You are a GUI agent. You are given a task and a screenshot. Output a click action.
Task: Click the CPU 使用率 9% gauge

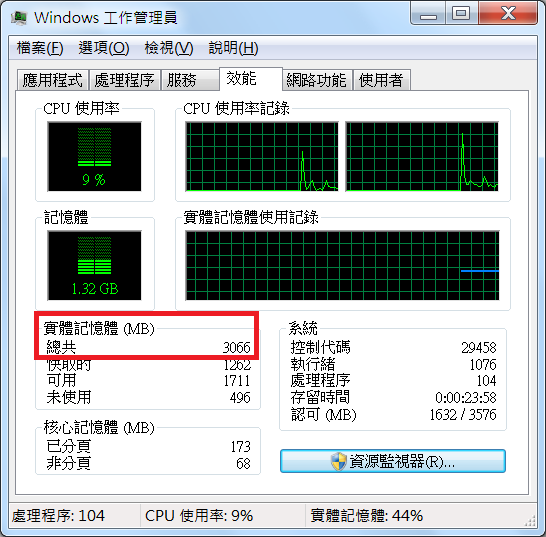click(x=94, y=157)
